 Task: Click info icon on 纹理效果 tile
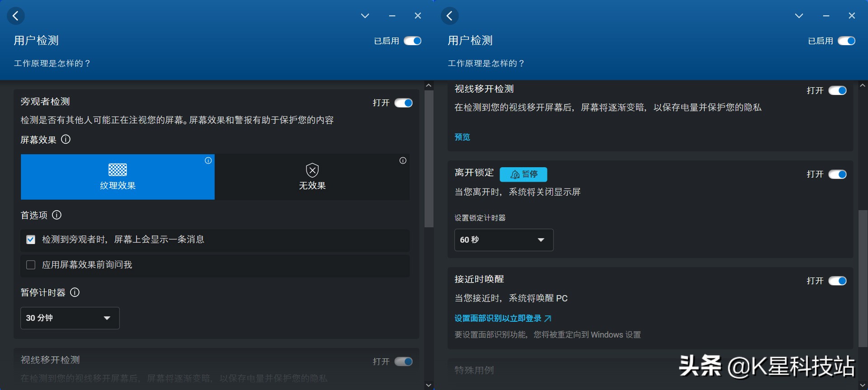pos(208,160)
